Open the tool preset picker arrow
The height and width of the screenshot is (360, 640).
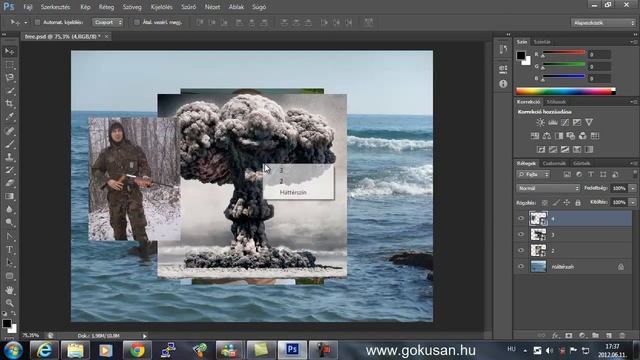click(x=26, y=23)
